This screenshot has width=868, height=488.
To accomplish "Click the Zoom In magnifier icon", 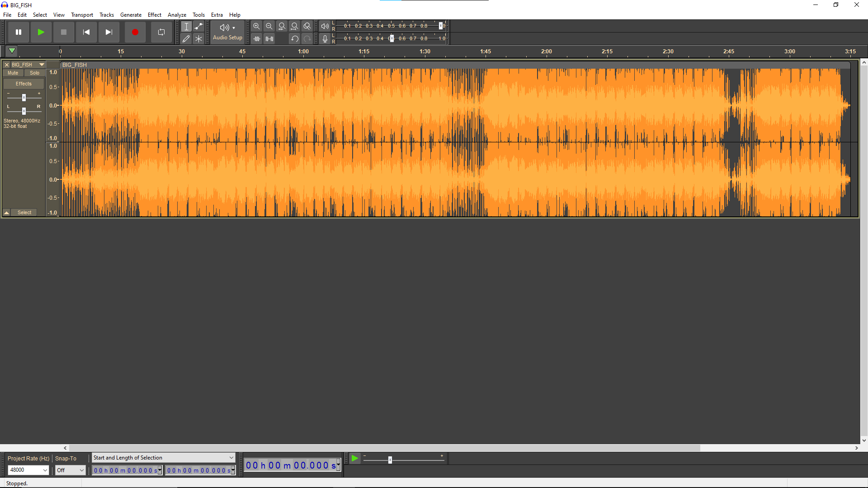I will click(256, 26).
